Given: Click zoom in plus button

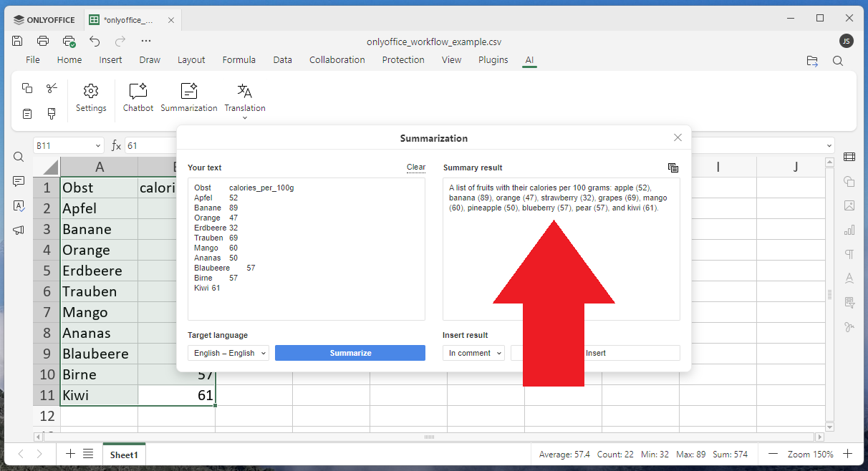Looking at the screenshot, I should (847, 454).
